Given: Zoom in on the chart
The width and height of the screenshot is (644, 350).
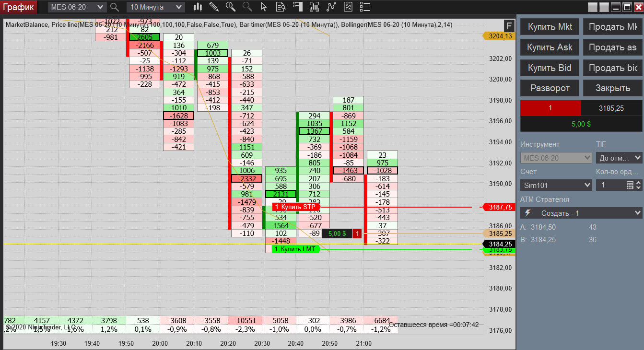Looking at the screenshot, I should (231, 7).
